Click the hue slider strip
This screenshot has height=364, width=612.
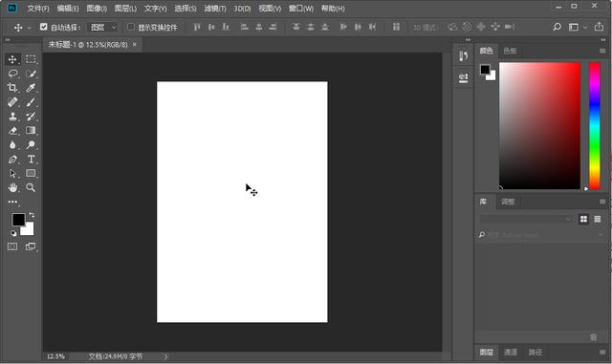pyautogui.click(x=595, y=125)
